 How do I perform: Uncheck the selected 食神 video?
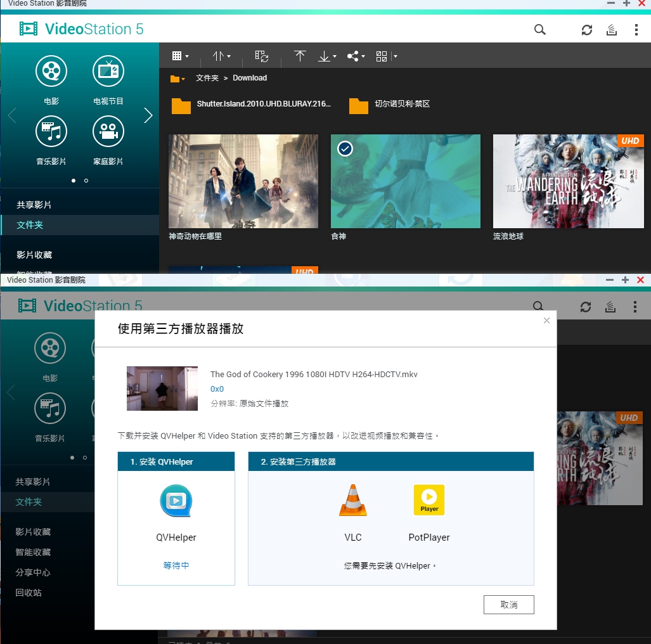tap(344, 148)
